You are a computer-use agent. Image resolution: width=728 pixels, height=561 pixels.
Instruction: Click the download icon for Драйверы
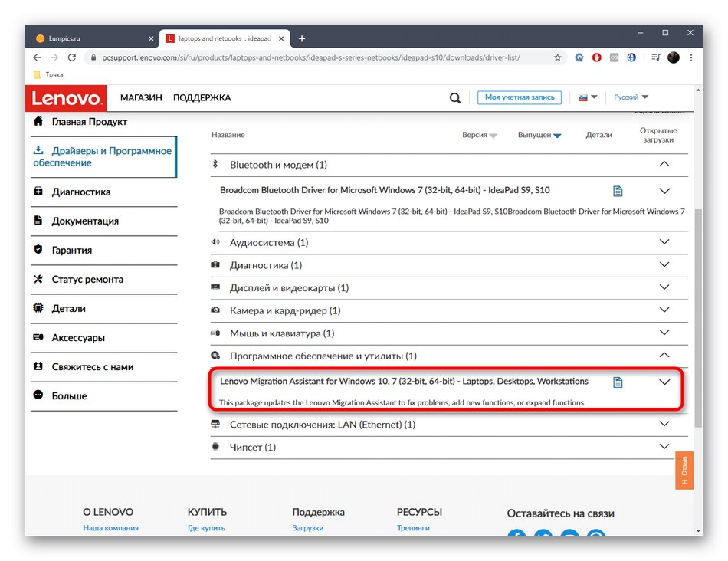click(x=38, y=150)
